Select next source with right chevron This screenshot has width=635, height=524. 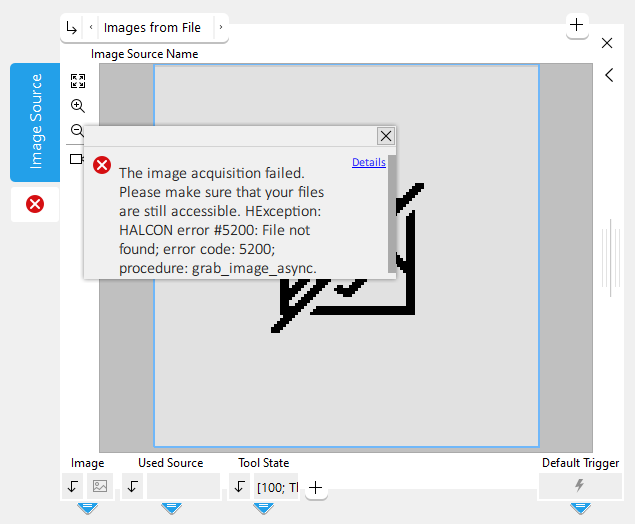221,28
